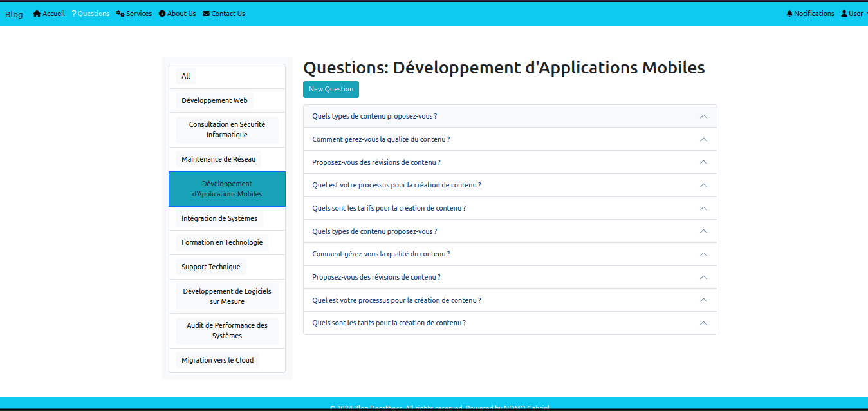Viewport: 868px width, 411px height.
Task: Click the info icon beside About Us
Action: [162, 14]
